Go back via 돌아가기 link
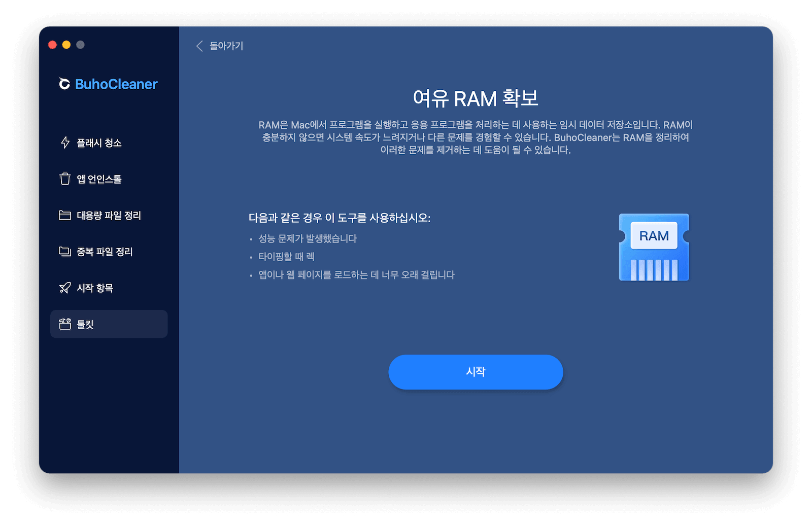The image size is (812, 525). tap(220, 46)
